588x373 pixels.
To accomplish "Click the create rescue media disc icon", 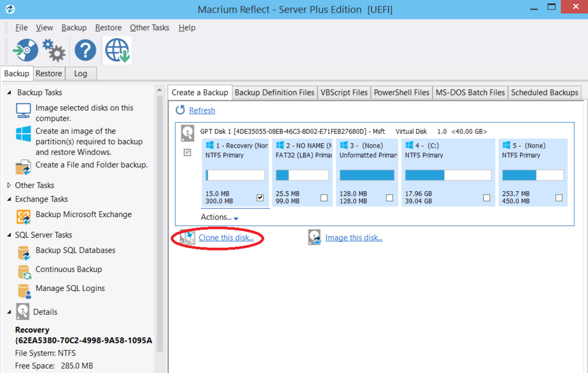I will pos(26,50).
